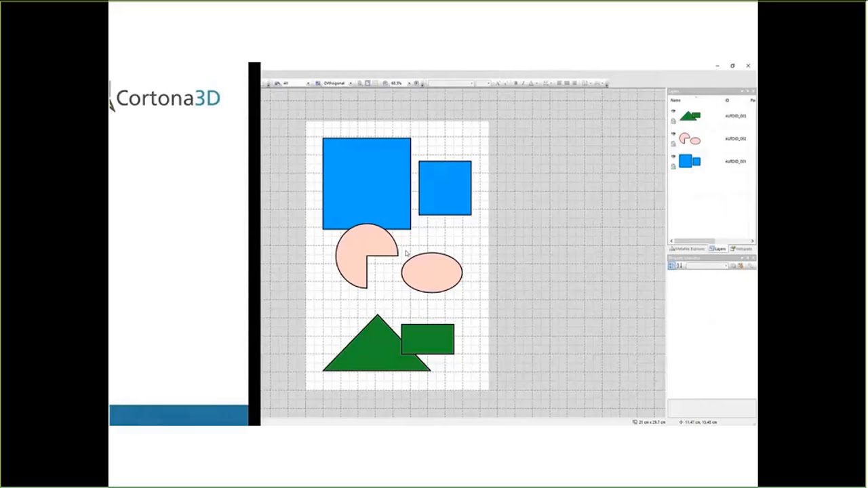Click the ID column header in Layers
Screen dimensions: 868x488
(727, 100)
